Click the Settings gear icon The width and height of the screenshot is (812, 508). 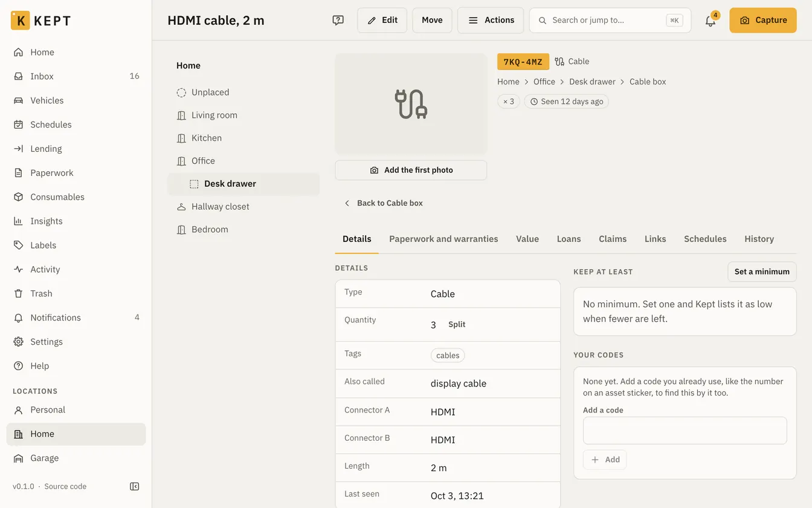pyautogui.click(x=19, y=342)
